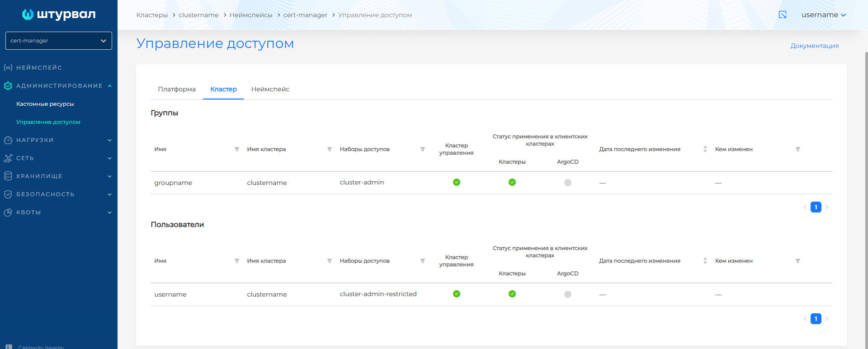Expand the Квоты section chevron

[109, 212]
